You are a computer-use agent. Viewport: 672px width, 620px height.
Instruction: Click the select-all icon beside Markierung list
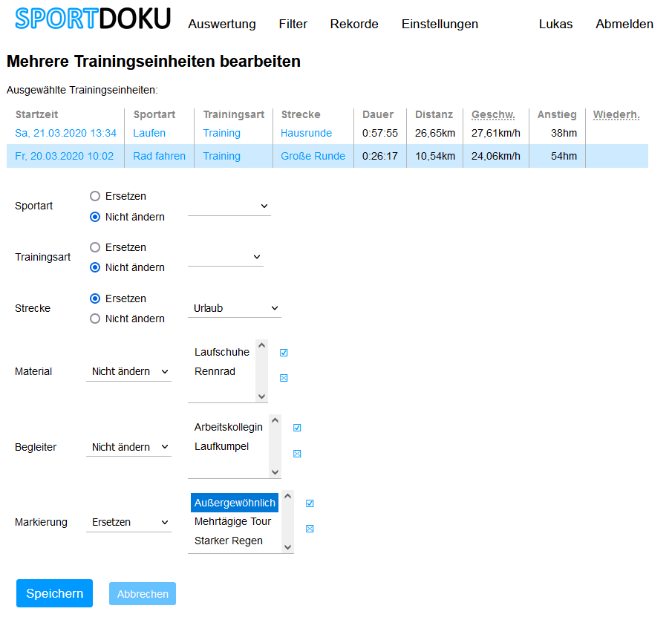(x=310, y=503)
